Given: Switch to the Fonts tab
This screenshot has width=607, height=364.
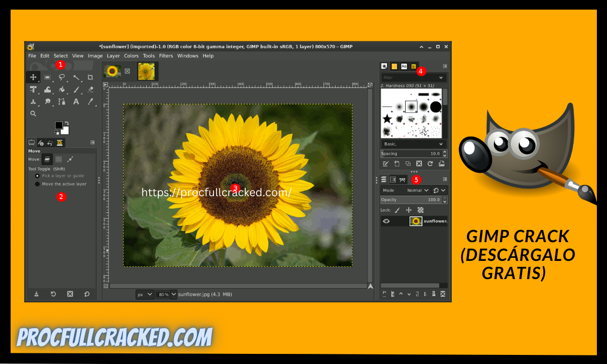Looking at the screenshot, I should pyautogui.click(x=404, y=66).
